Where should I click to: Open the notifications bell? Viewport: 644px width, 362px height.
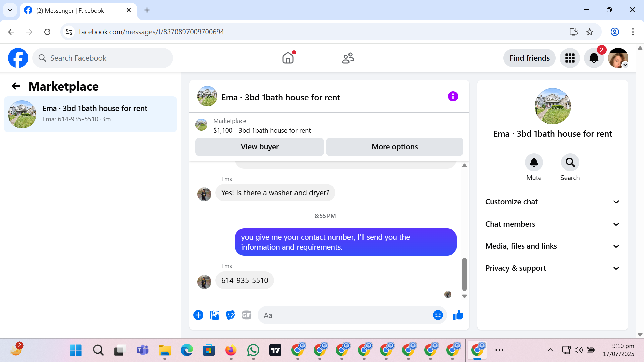tap(594, 58)
